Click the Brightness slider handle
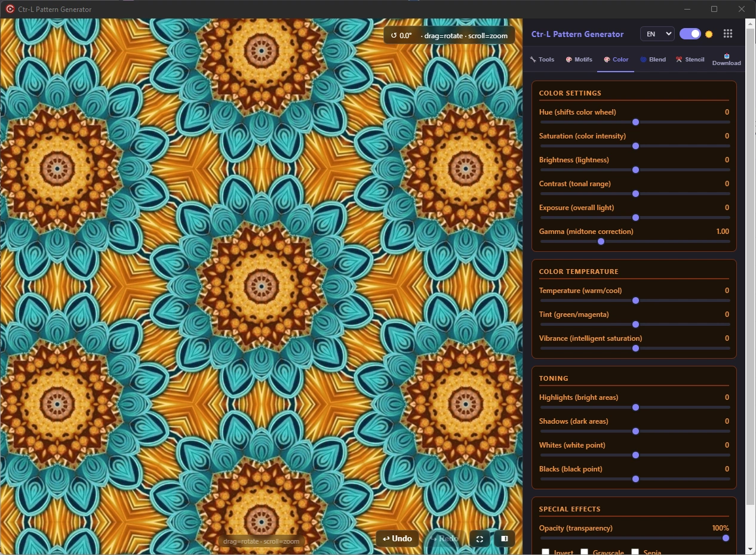The width and height of the screenshot is (756, 555). click(x=635, y=169)
